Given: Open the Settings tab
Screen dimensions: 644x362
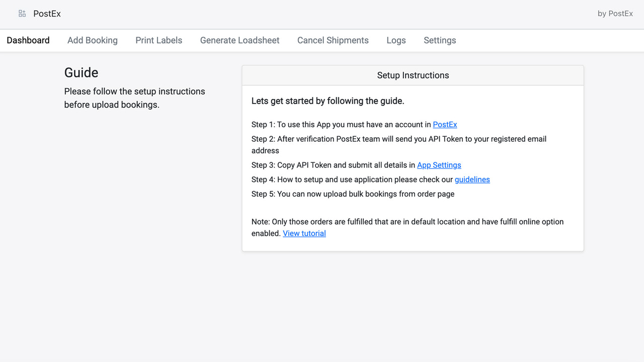Looking at the screenshot, I should 440,40.
